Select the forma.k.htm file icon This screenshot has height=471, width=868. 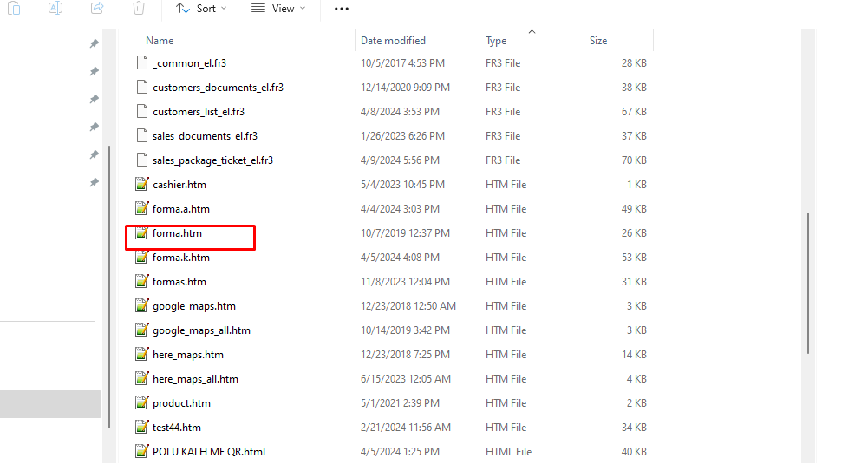pyautogui.click(x=141, y=257)
